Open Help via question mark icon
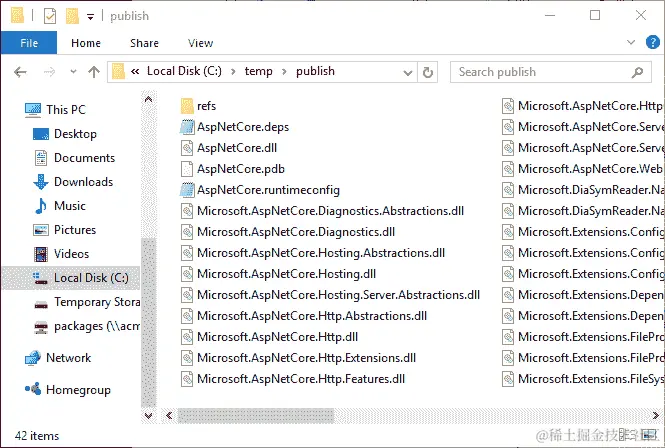This screenshot has height=448, width=665. point(652,42)
